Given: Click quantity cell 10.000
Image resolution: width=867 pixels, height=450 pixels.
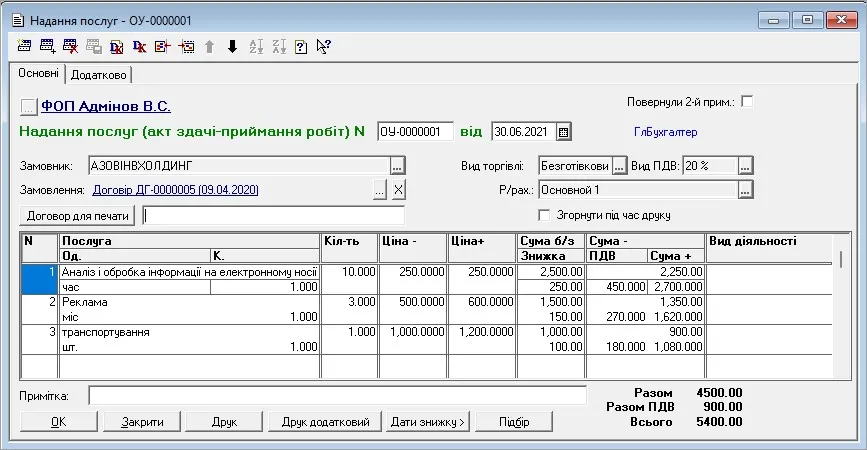Looking at the screenshot, I should pos(349,272).
